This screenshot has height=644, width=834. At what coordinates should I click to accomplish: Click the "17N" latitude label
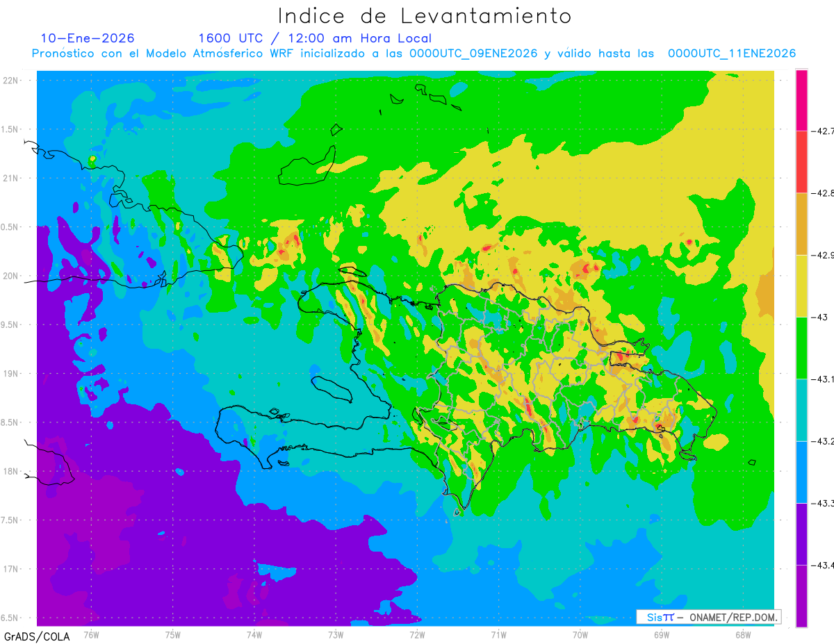point(11,568)
